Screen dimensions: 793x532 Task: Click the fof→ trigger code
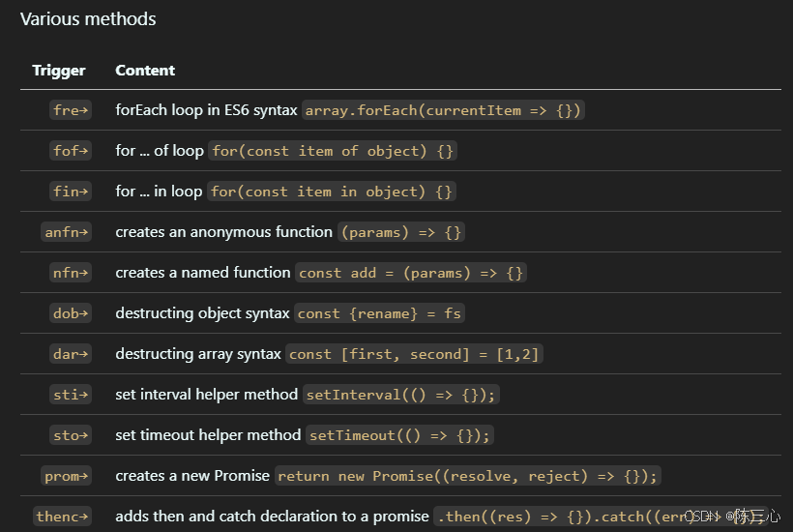point(71,151)
